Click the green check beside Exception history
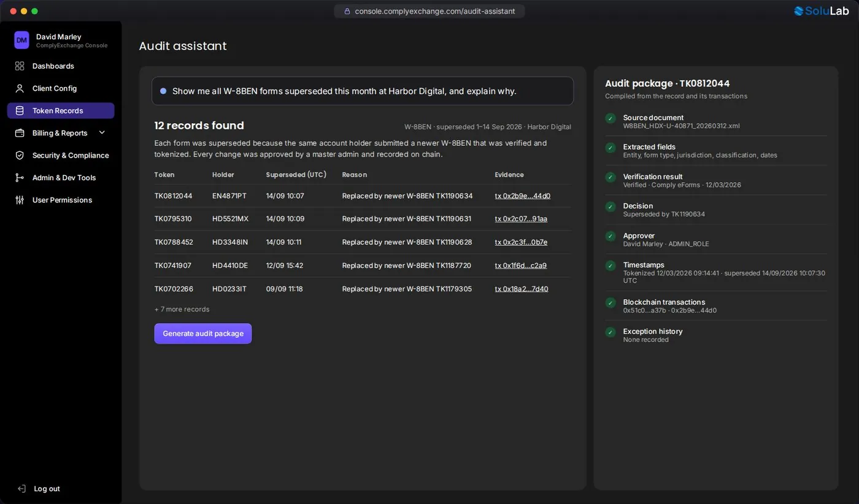Screen dimensions: 859x504 pos(611,332)
